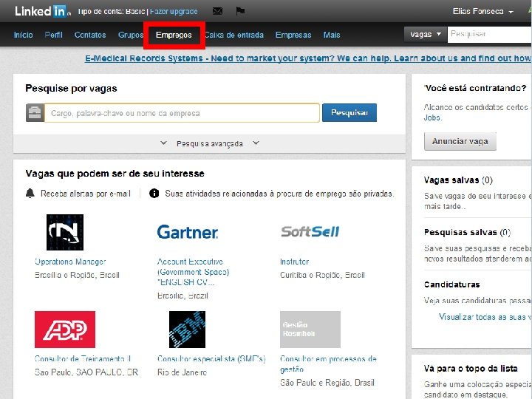Click the Brasília e Região, Brasil location text
532x399 pixels.
[77, 275]
